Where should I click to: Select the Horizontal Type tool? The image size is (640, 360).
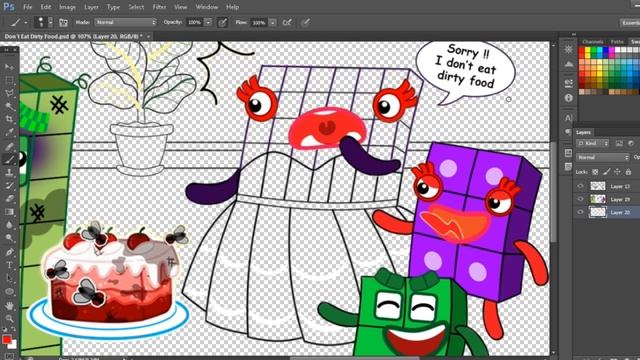point(9,265)
